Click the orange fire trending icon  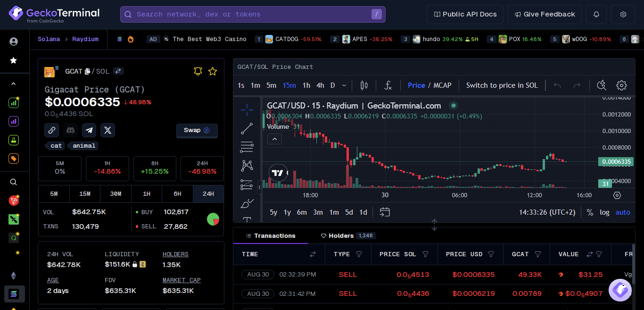coord(131,39)
